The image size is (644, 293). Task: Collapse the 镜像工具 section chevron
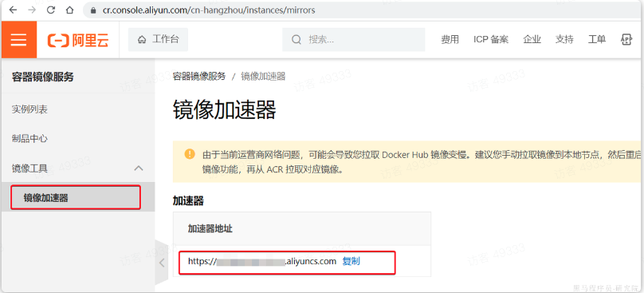[139, 168]
